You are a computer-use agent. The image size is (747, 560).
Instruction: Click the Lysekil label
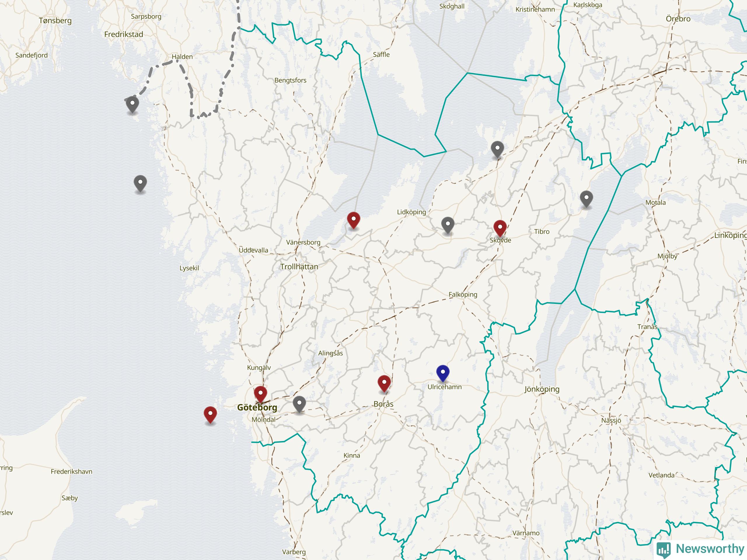point(189,268)
